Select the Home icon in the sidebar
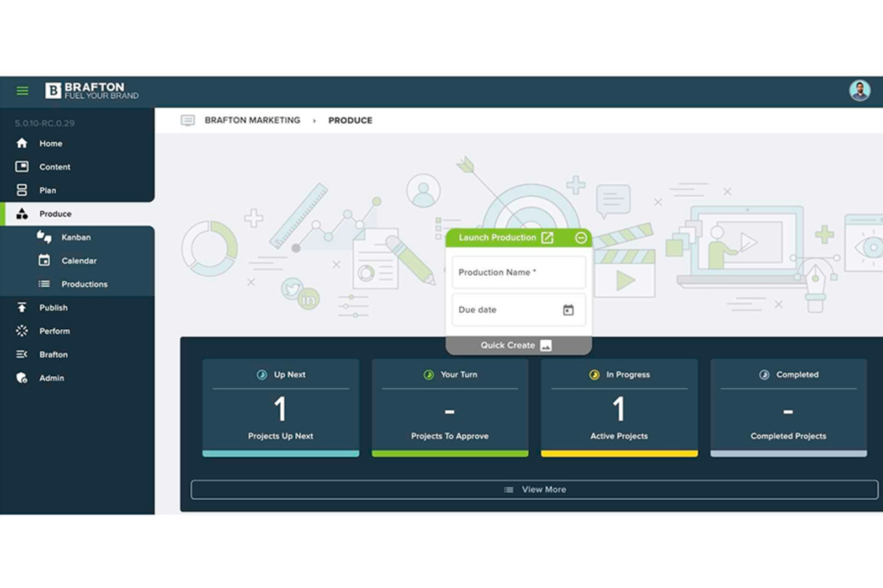Screen dimensions: 883x588 tap(22, 143)
